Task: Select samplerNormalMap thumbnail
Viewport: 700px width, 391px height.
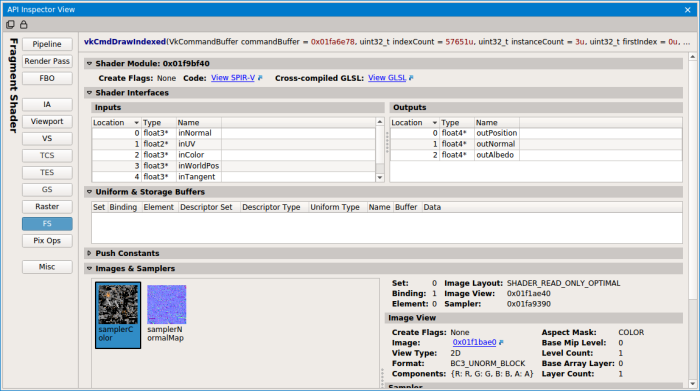Action: pyautogui.click(x=167, y=314)
